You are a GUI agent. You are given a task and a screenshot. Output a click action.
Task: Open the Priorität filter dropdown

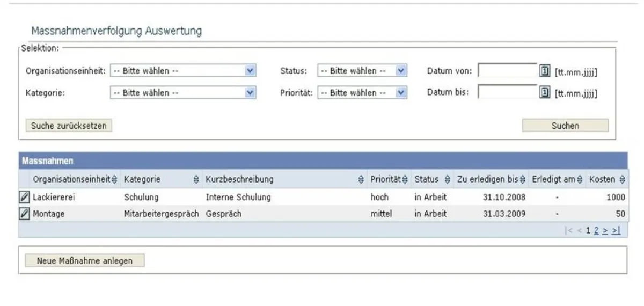(x=362, y=93)
